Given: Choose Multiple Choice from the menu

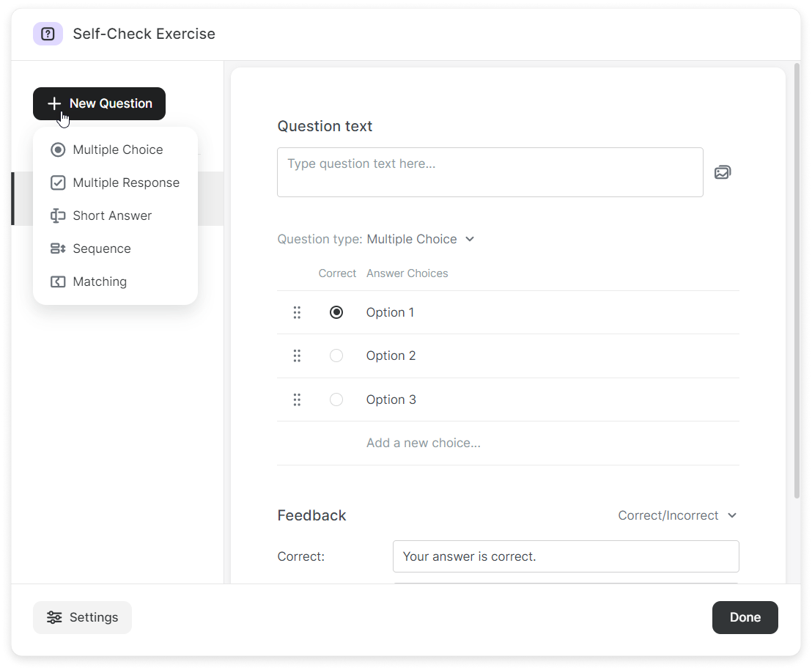Looking at the screenshot, I should (x=117, y=150).
